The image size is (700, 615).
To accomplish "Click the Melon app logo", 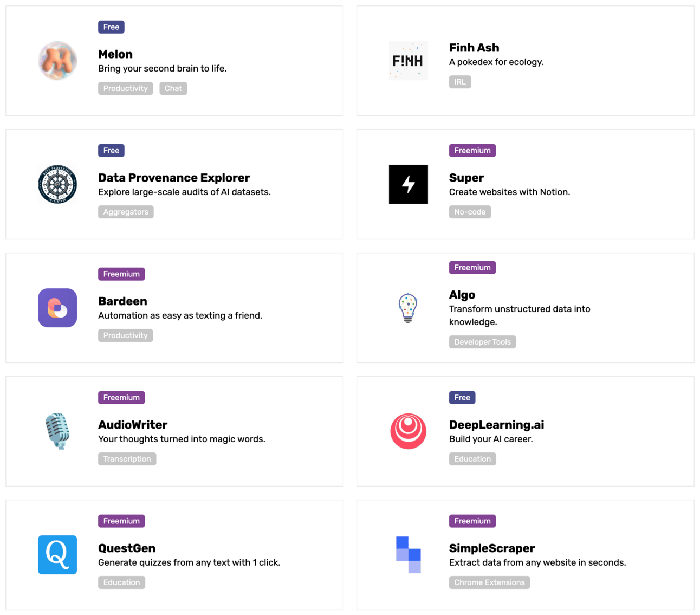I will tap(57, 61).
